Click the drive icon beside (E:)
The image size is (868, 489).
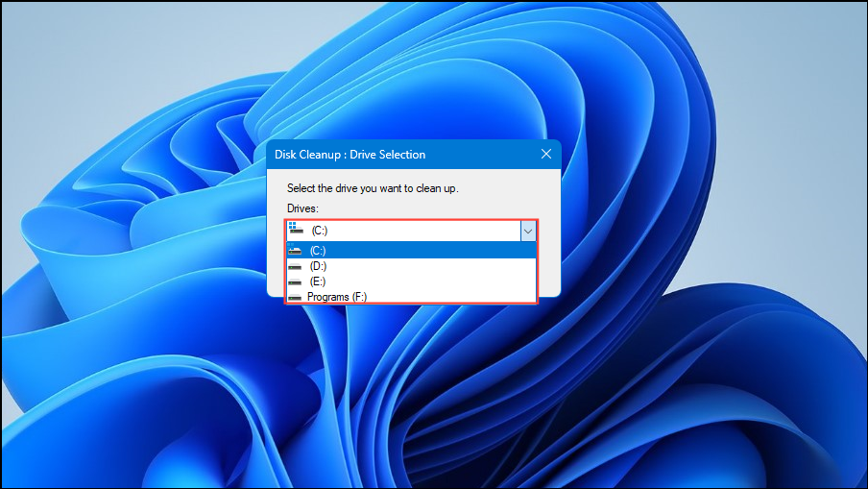[x=295, y=282]
